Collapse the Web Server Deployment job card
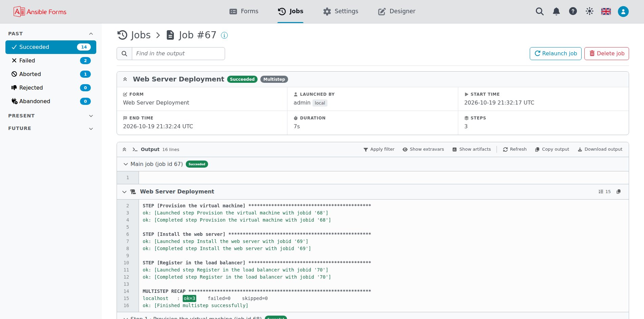This screenshot has width=644, height=319. pos(125,79)
